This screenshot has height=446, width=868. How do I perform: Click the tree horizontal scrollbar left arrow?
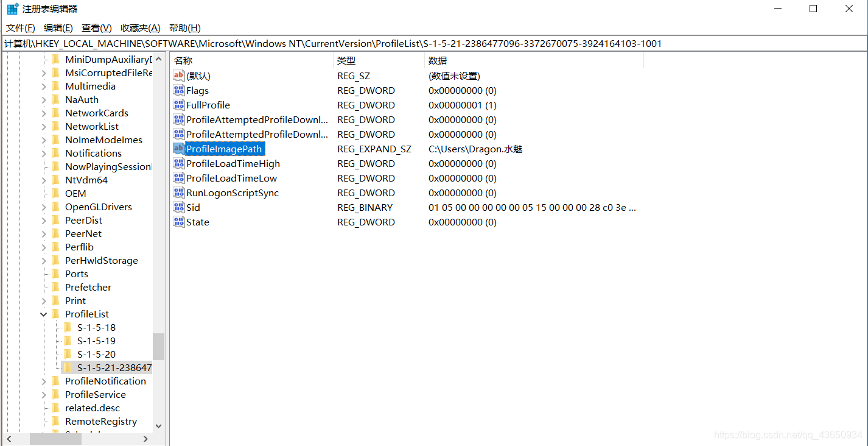click(9, 439)
